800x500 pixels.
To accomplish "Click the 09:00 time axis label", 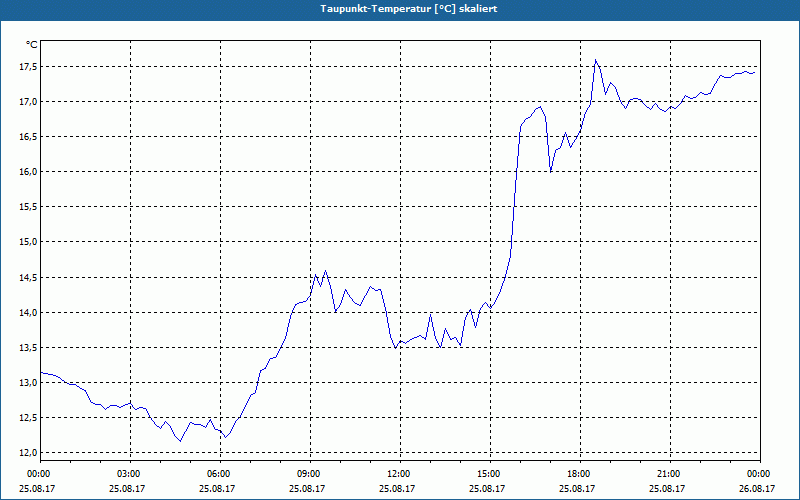I will tap(310, 474).
